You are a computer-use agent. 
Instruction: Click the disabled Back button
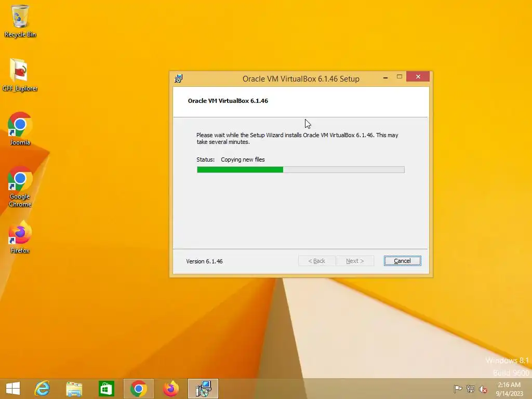point(316,261)
